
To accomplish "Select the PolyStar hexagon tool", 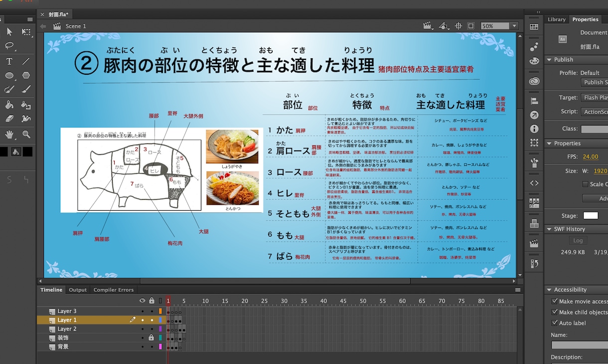I will 26,75.
